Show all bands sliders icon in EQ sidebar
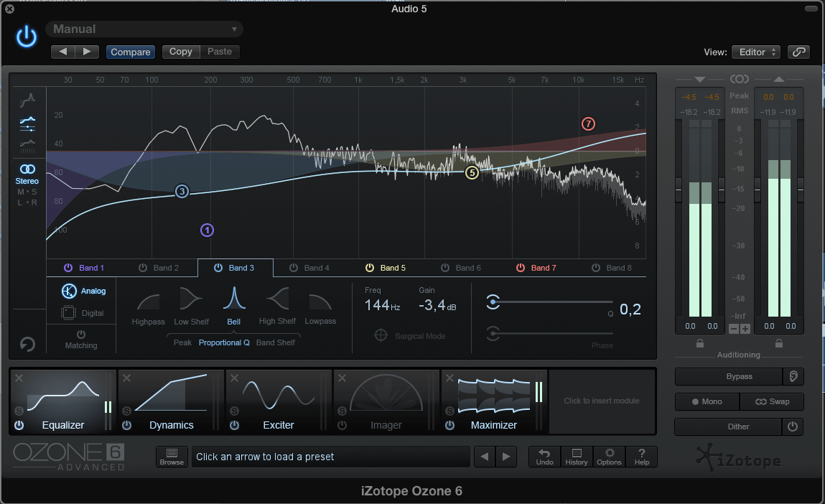The width and height of the screenshot is (825, 504). 27,124
